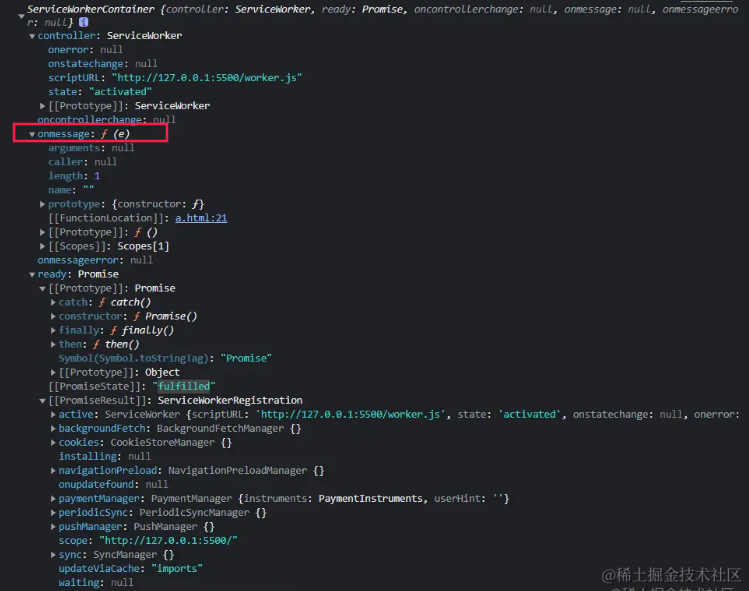
Task: Expand backgroundFetch: BackgroundFetchManager entry
Action: (53, 429)
